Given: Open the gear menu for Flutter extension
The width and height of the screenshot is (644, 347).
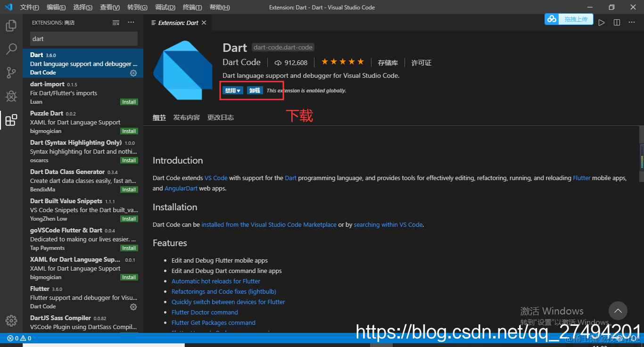Looking at the screenshot, I should [133, 307].
